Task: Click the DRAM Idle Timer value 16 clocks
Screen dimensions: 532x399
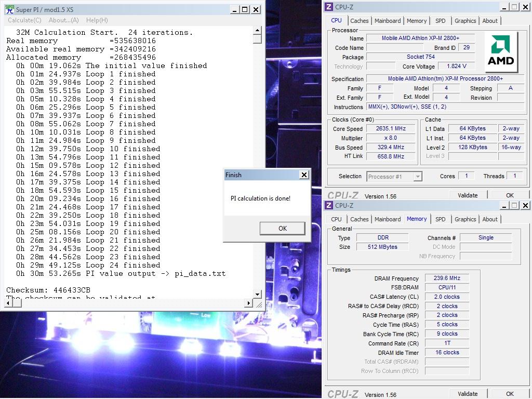Action: click(x=447, y=353)
